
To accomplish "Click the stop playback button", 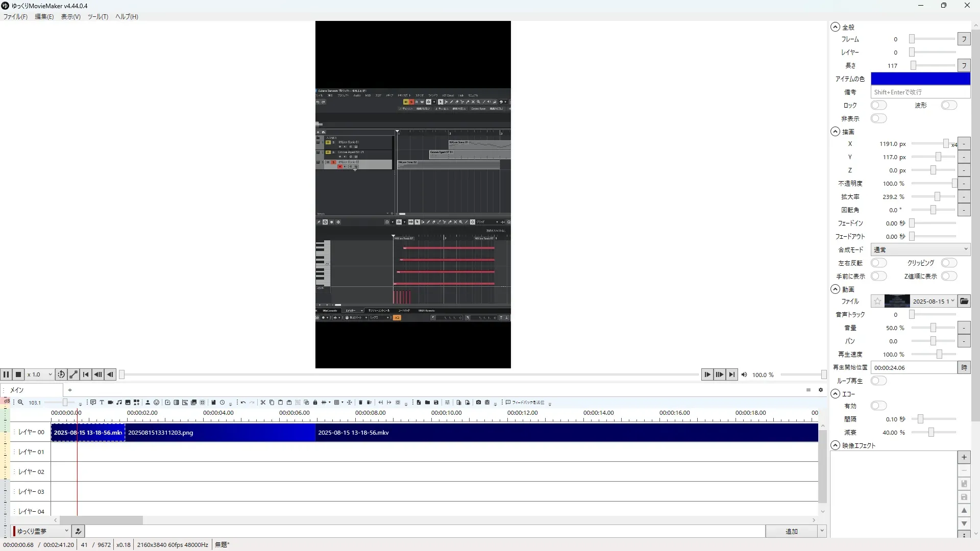I will (18, 374).
